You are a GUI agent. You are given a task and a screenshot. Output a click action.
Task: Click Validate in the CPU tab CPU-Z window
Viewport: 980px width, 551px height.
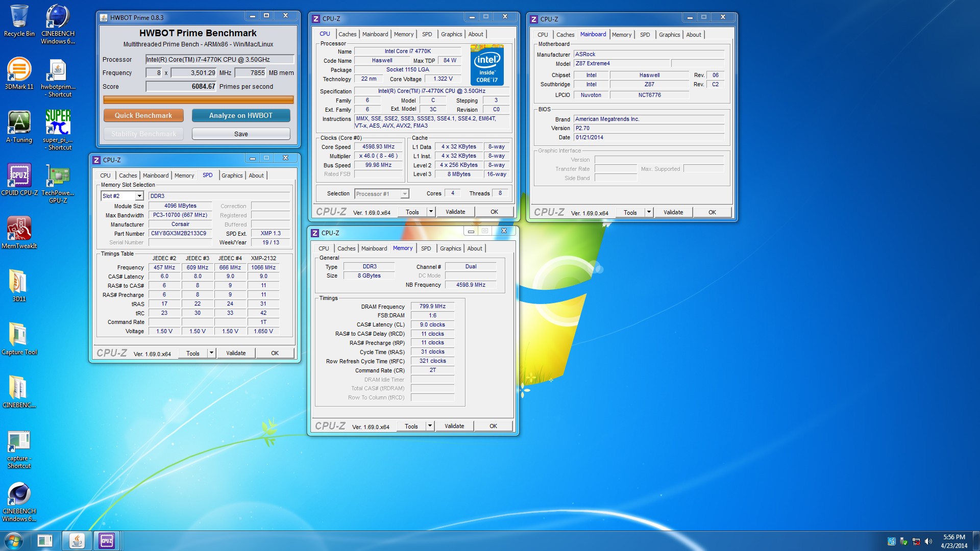tap(455, 212)
